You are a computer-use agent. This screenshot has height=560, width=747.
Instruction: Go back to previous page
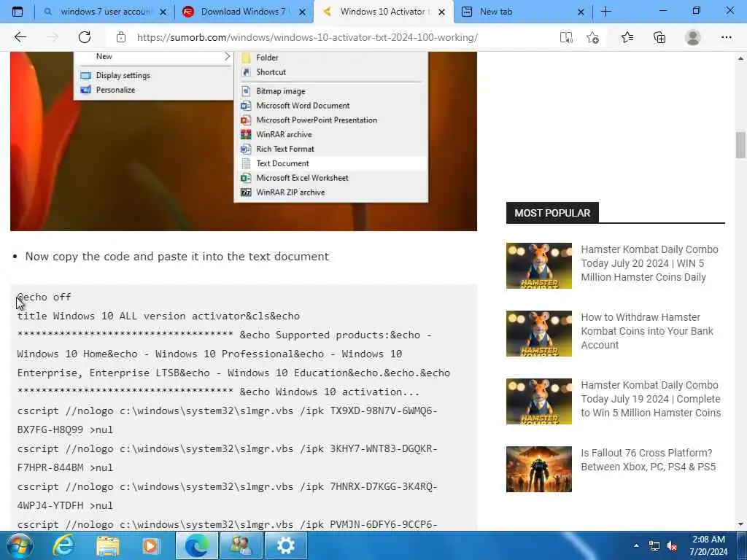[20, 37]
